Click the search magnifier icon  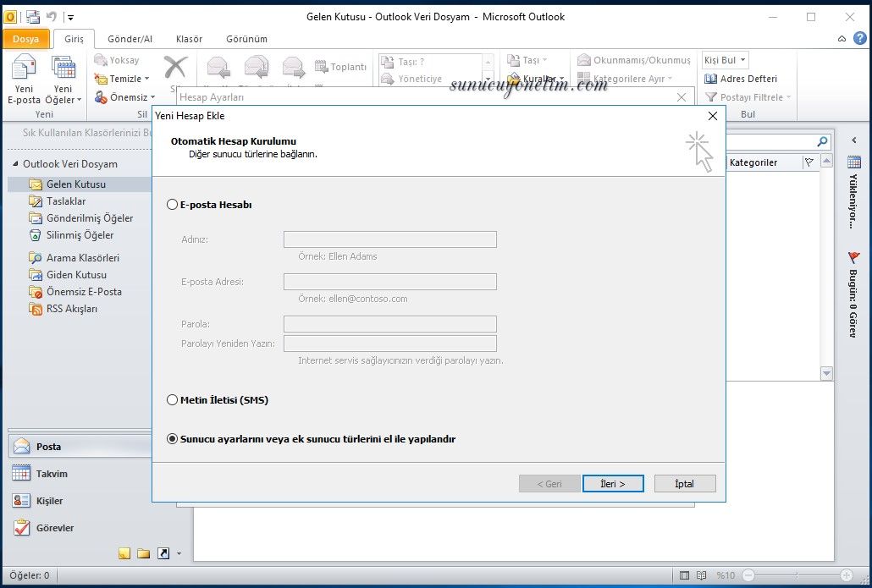(823, 141)
